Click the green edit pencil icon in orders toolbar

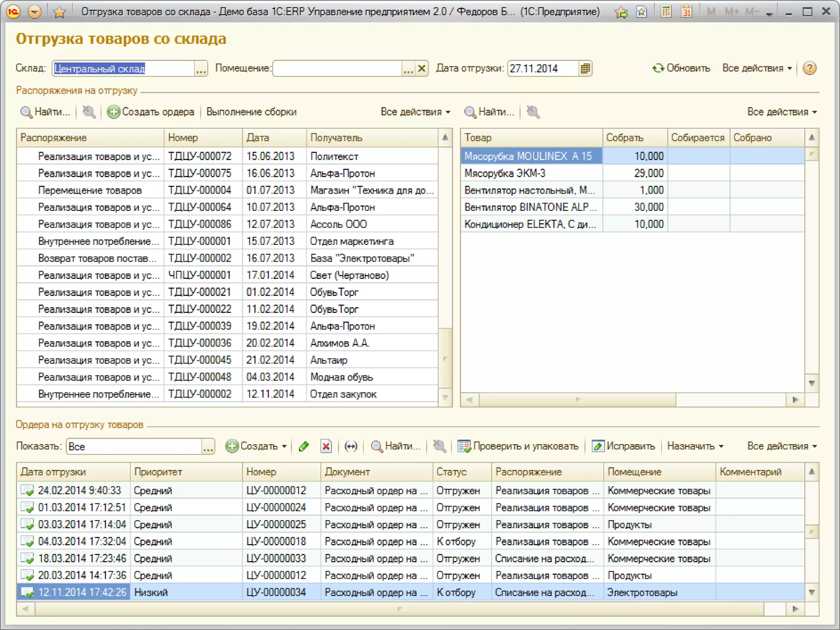tap(304, 446)
